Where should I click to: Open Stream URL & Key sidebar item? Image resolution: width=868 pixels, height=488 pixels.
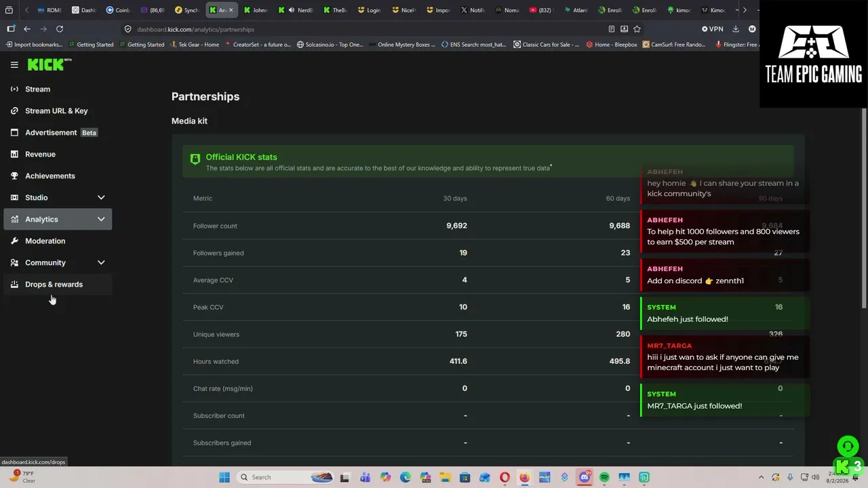(58, 110)
